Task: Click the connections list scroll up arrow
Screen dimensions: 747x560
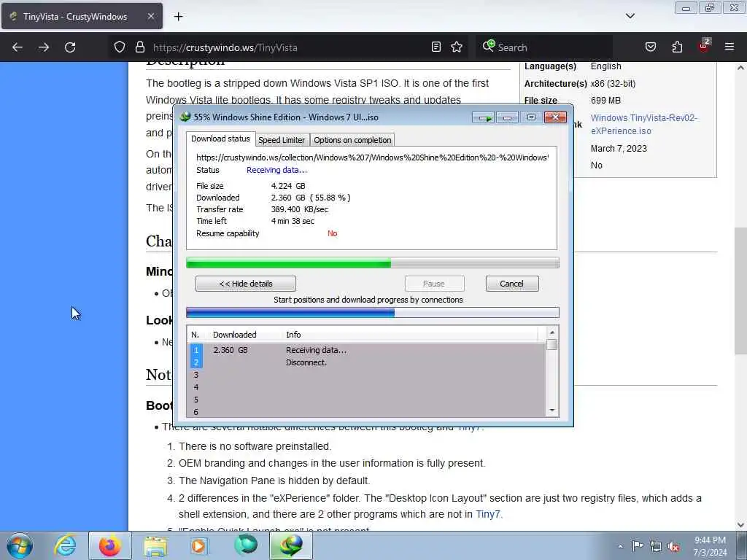Action: coord(552,332)
